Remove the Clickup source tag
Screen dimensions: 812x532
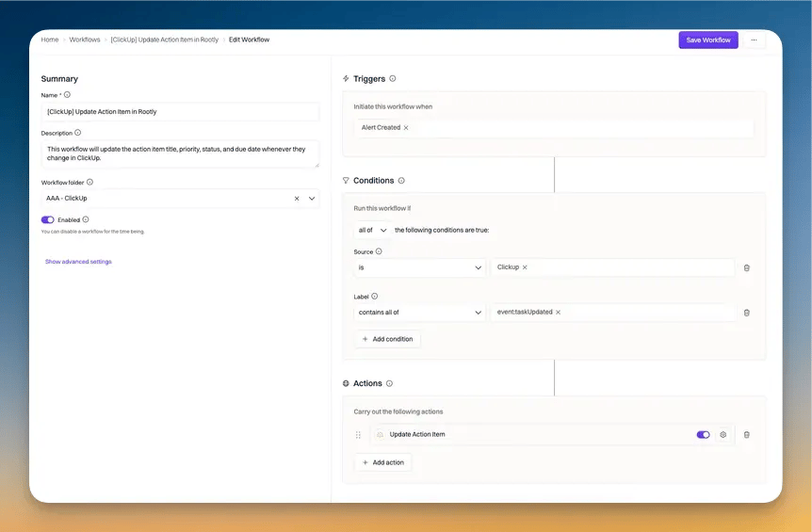(x=525, y=267)
